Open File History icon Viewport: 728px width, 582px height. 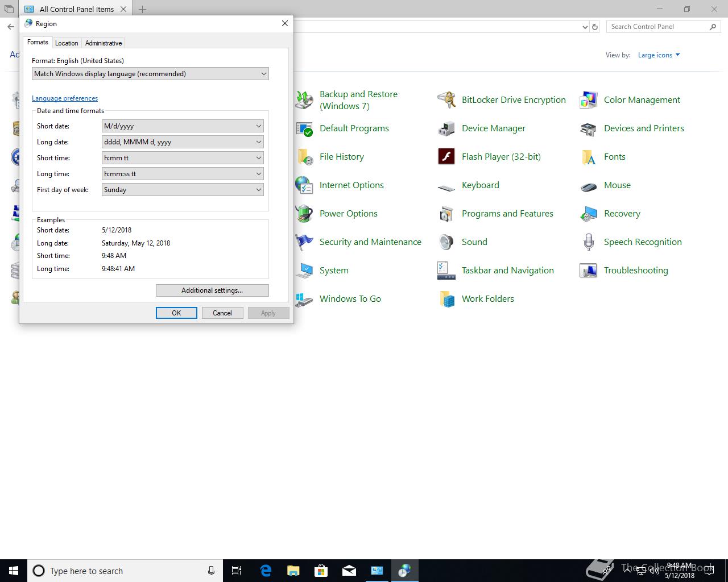304,157
